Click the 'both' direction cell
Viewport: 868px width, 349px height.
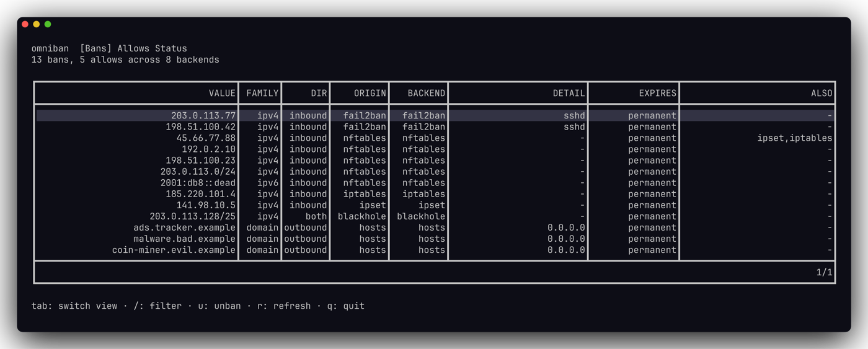pos(316,216)
